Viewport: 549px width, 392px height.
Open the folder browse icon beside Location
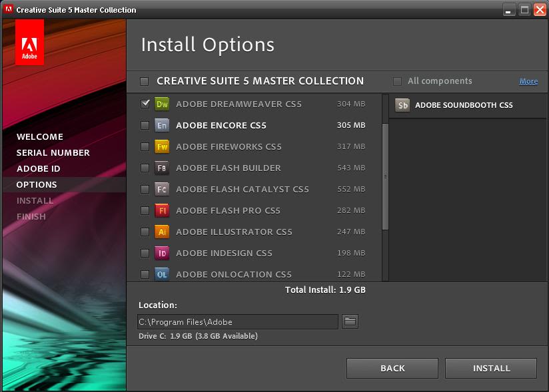[x=350, y=321]
